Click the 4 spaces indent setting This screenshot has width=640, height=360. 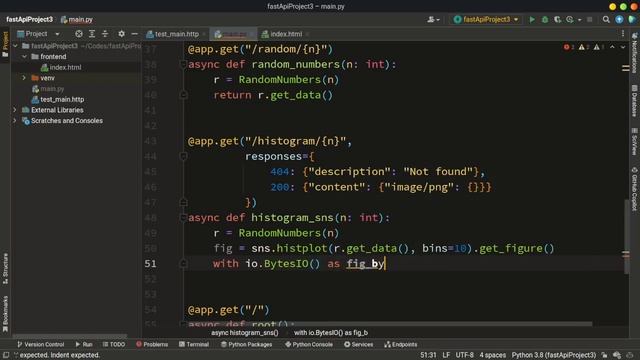[x=492, y=355]
